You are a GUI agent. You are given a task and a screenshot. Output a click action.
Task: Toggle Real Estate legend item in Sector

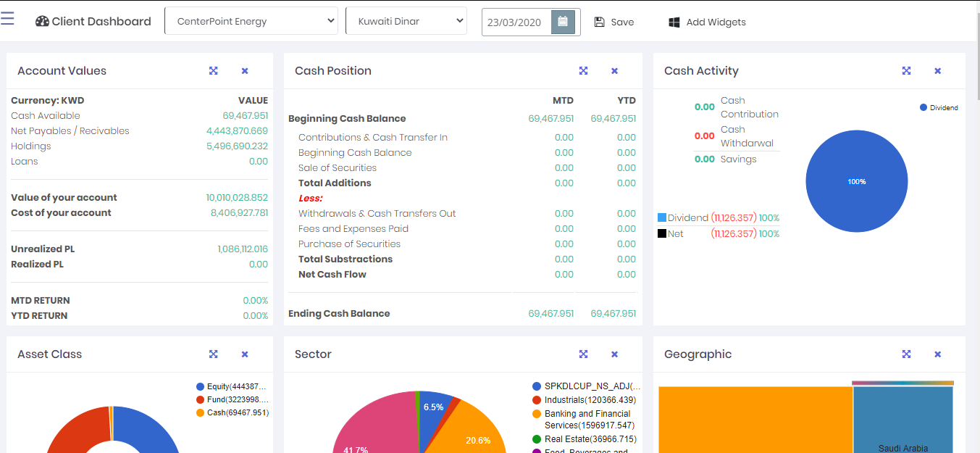(584, 439)
